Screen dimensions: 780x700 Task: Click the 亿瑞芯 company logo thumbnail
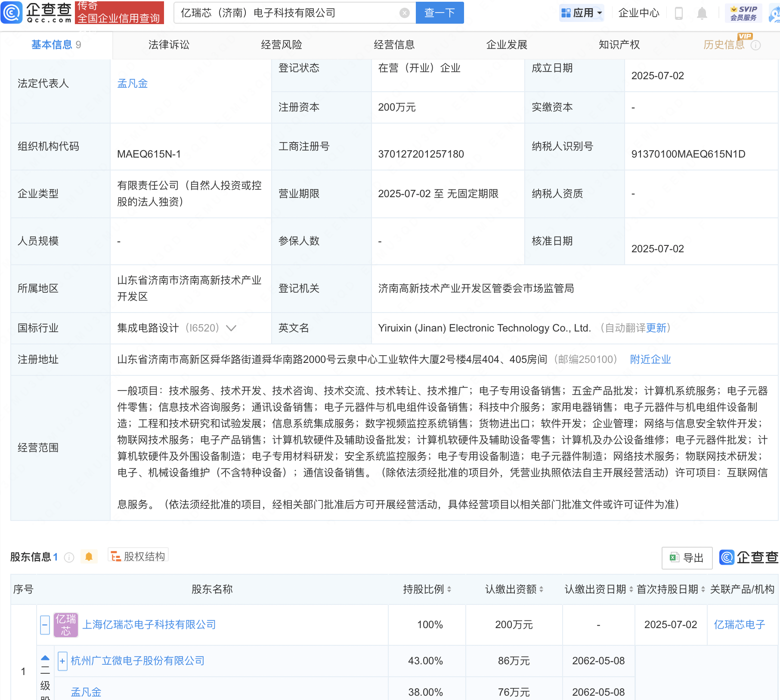[66, 625]
